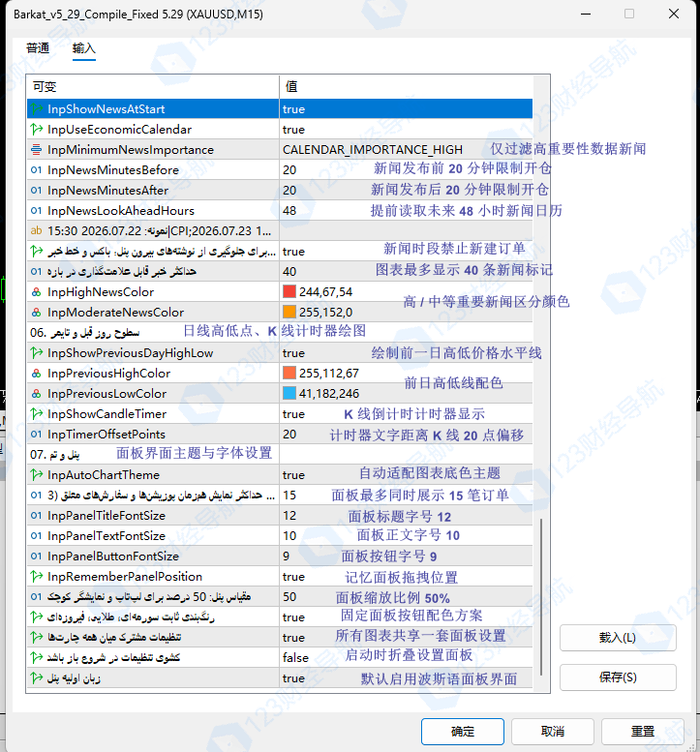Switch to the 输入 tab

point(84,48)
